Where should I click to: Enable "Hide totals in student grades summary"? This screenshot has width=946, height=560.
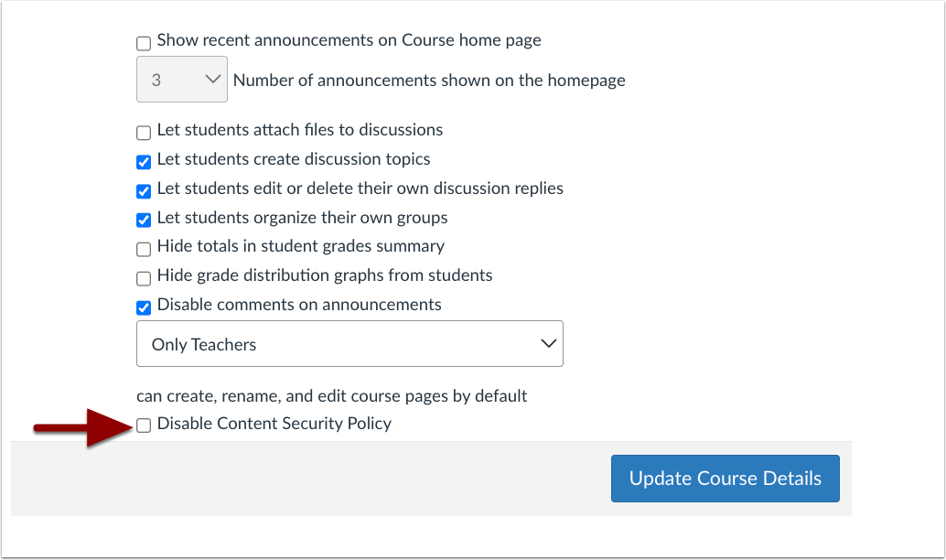143,249
